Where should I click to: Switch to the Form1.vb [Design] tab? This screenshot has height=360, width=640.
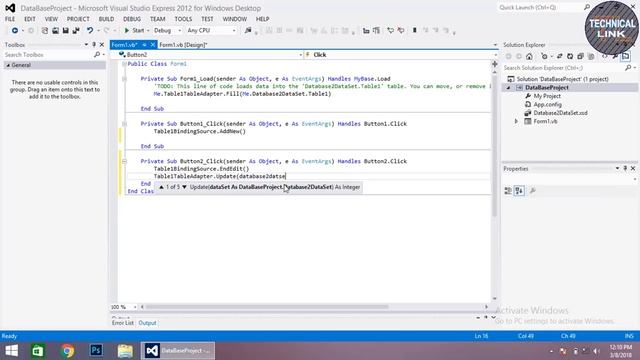[x=183, y=45]
